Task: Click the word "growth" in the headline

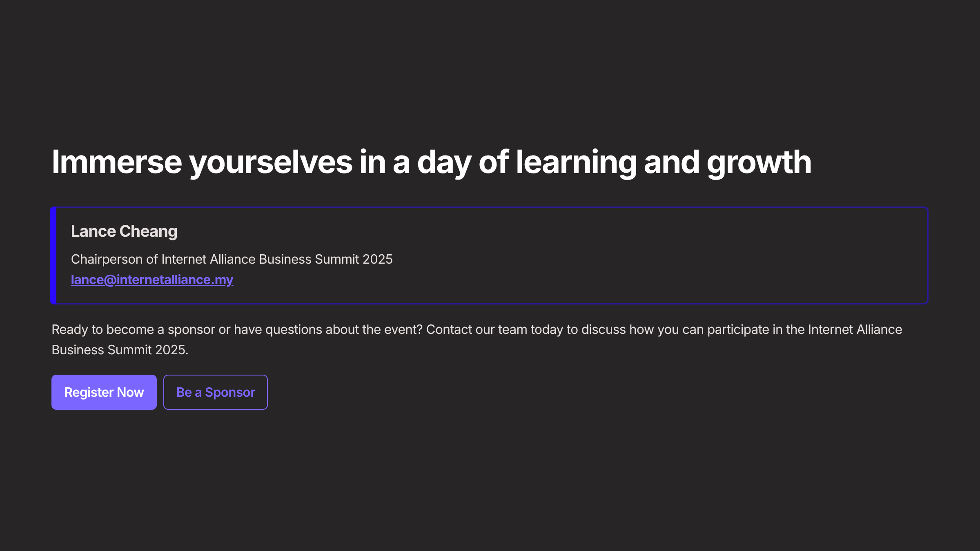Action: click(x=759, y=162)
